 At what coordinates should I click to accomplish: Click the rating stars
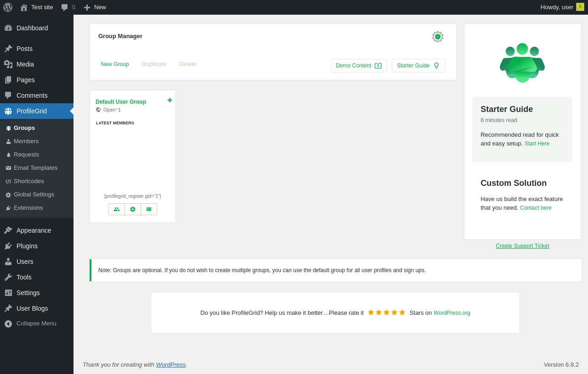(x=386, y=313)
